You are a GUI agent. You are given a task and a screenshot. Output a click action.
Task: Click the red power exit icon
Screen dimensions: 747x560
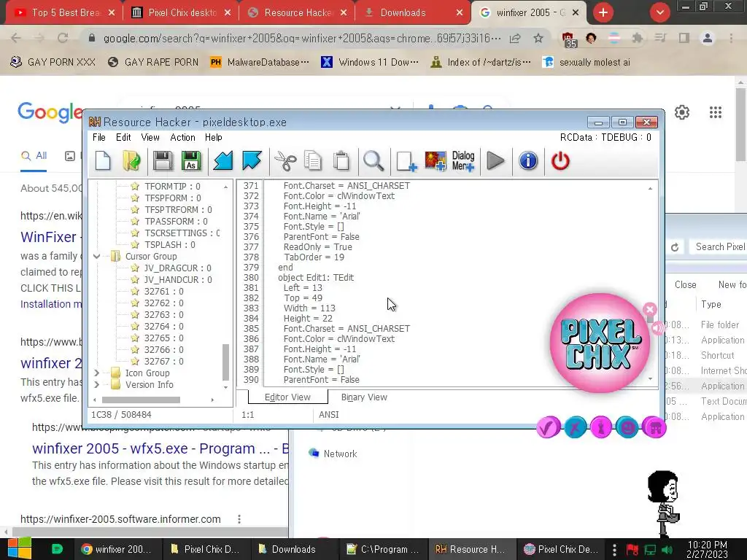pos(560,161)
